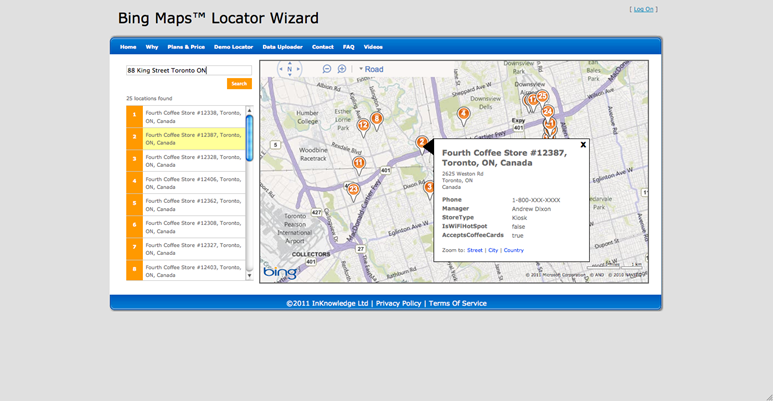773x401 pixels.
Task: Select Fourth Coffee Store #12406 result
Action: point(193,183)
